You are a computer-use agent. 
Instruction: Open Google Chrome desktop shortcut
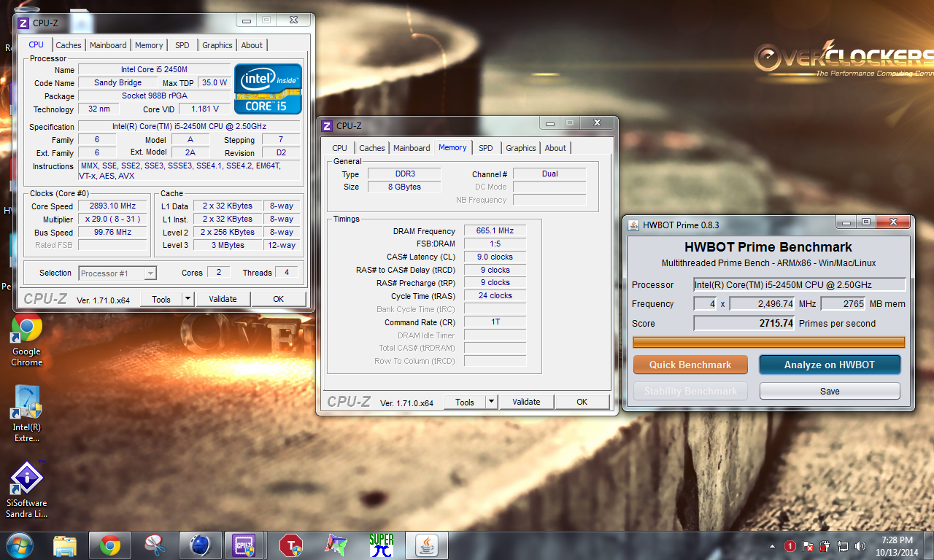(26, 341)
